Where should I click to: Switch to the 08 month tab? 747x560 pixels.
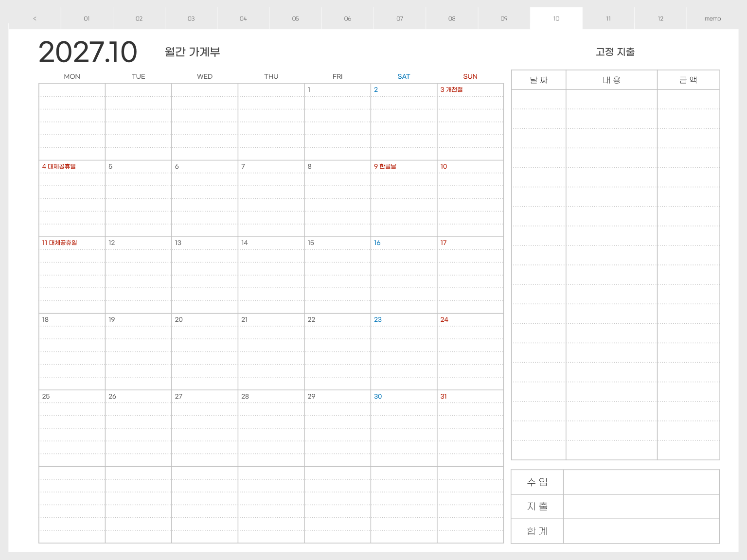point(452,18)
